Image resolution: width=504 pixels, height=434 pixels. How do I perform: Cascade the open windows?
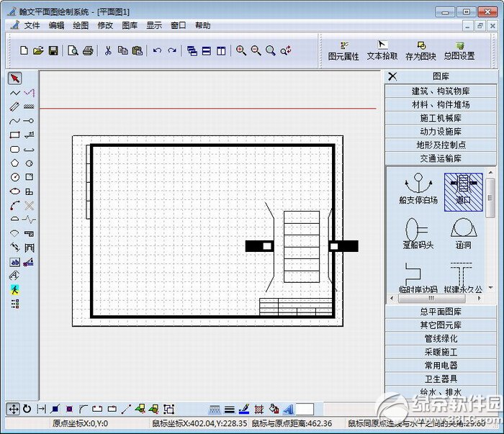(x=192, y=51)
